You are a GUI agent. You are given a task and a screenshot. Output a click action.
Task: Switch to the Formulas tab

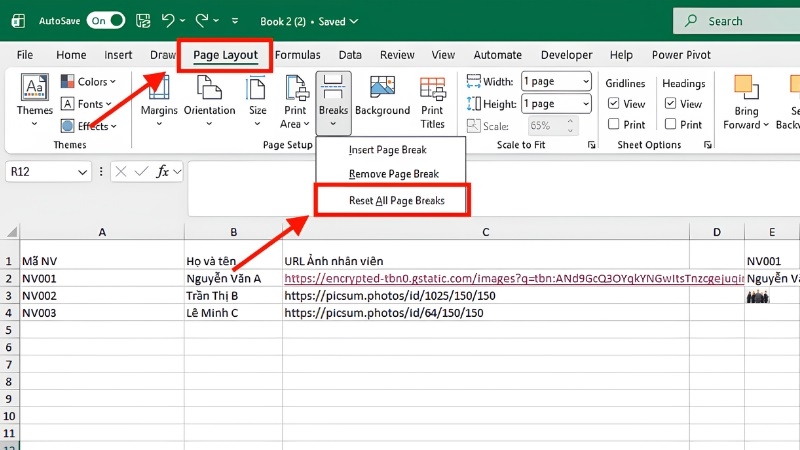click(x=297, y=55)
